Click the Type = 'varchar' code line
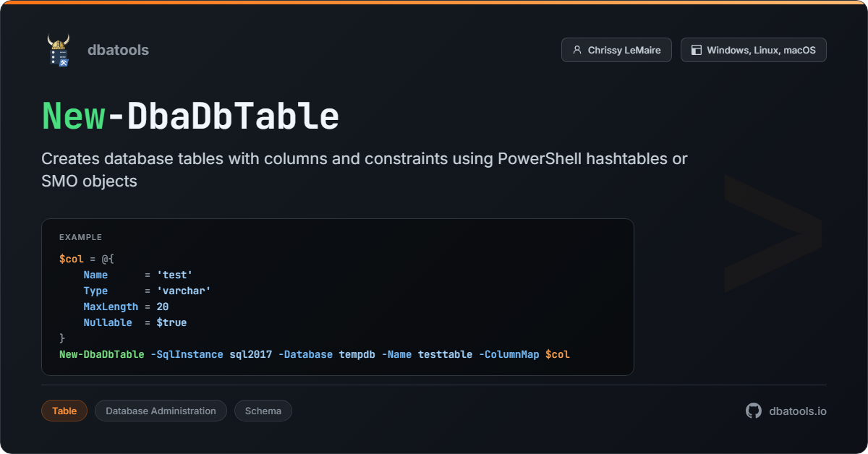Image resolution: width=868 pixels, height=454 pixels. (147, 291)
